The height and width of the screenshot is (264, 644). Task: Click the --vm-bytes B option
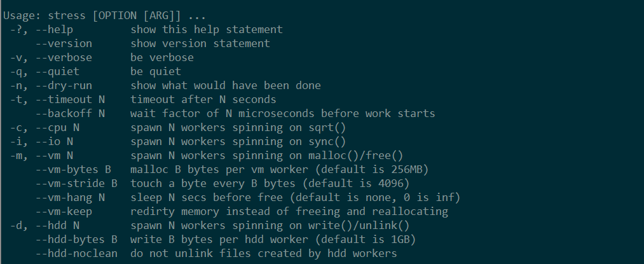click(x=73, y=170)
